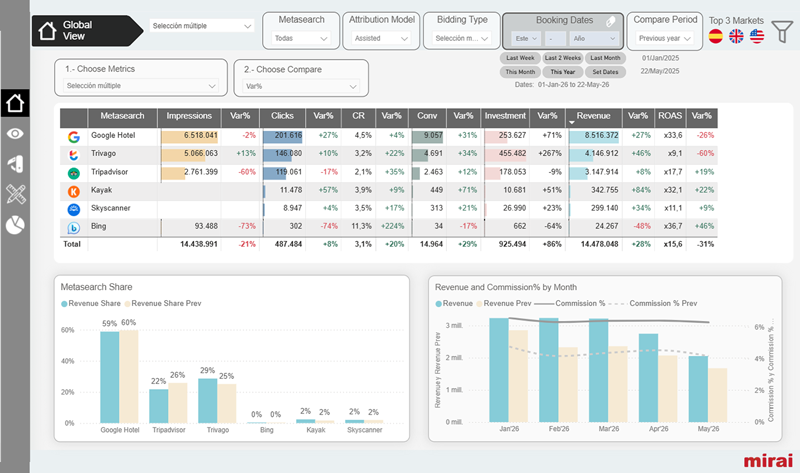Expand the Attribution Model Assisted dropdown
Screen dimensions: 800x473
click(x=381, y=38)
